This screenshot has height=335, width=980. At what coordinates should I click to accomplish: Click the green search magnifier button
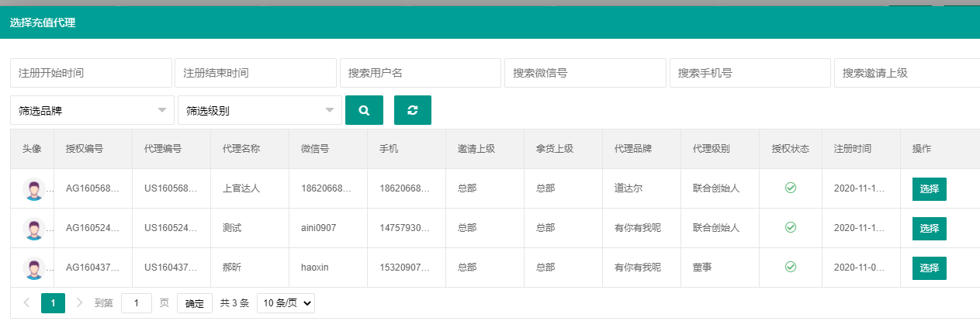(364, 110)
